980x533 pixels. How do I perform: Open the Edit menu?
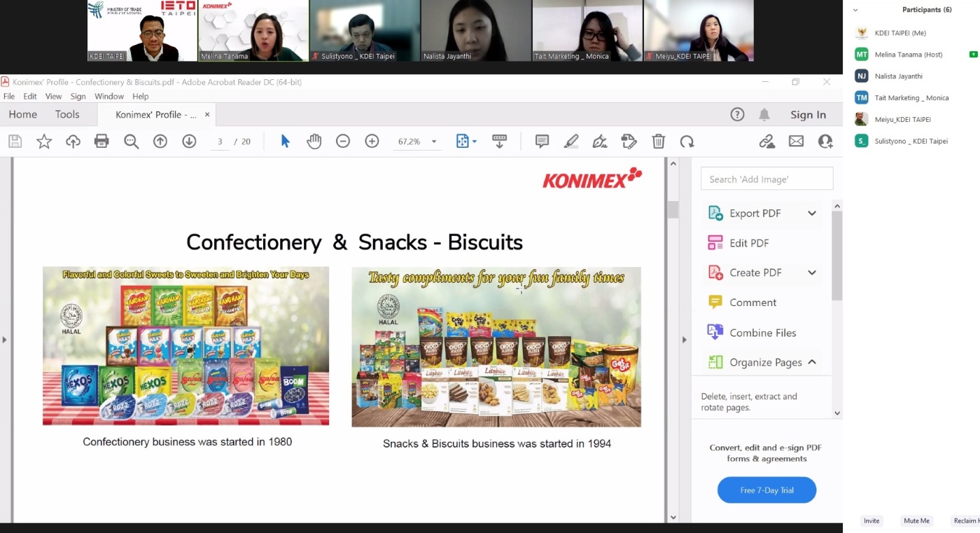30,97
